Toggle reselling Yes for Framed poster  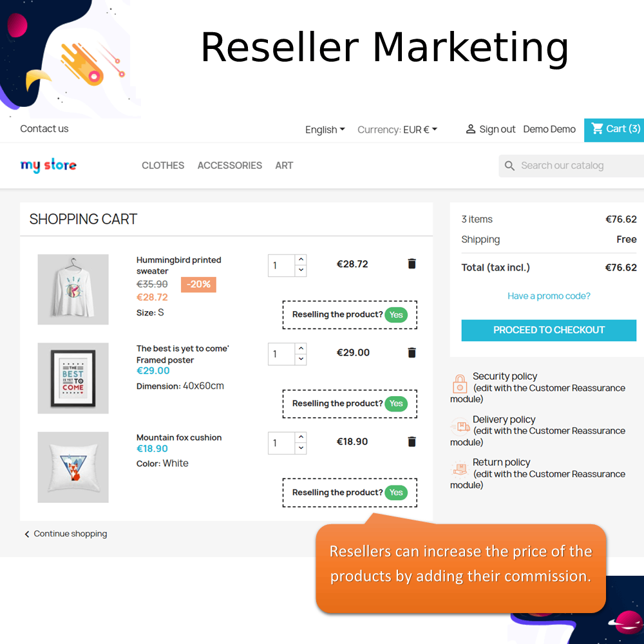pyautogui.click(x=396, y=403)
